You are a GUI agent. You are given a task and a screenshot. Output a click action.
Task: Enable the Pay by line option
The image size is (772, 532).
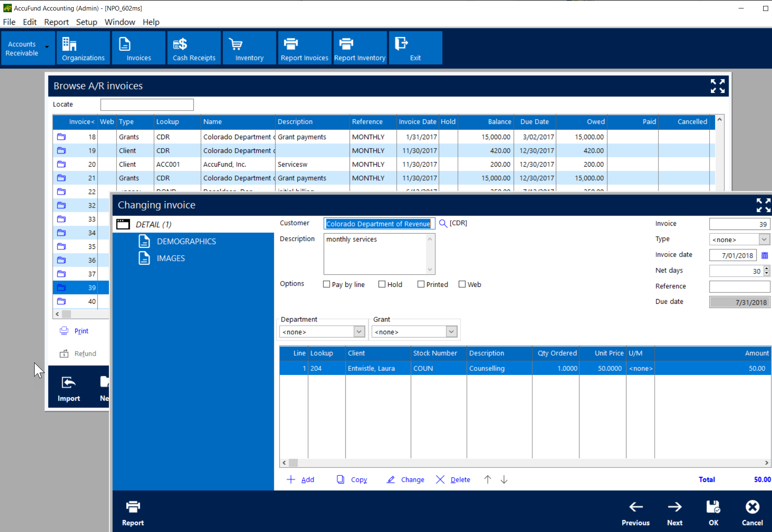[x=327, y=284]
